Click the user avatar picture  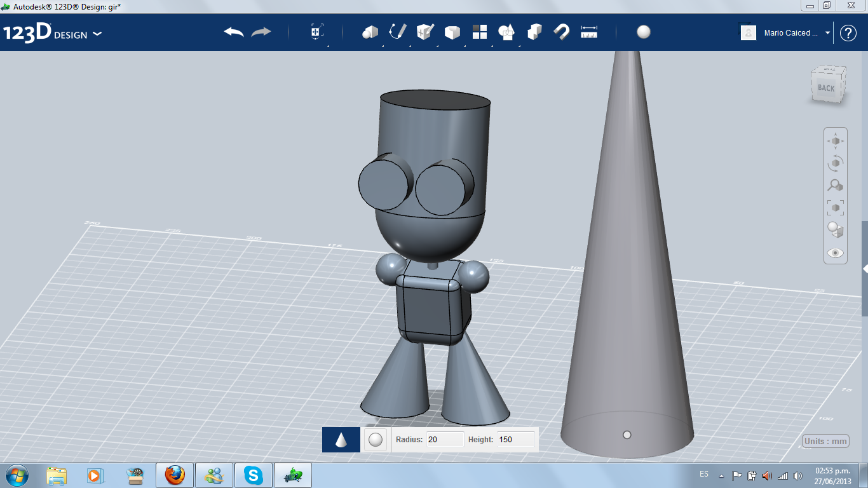coord(749,33)
